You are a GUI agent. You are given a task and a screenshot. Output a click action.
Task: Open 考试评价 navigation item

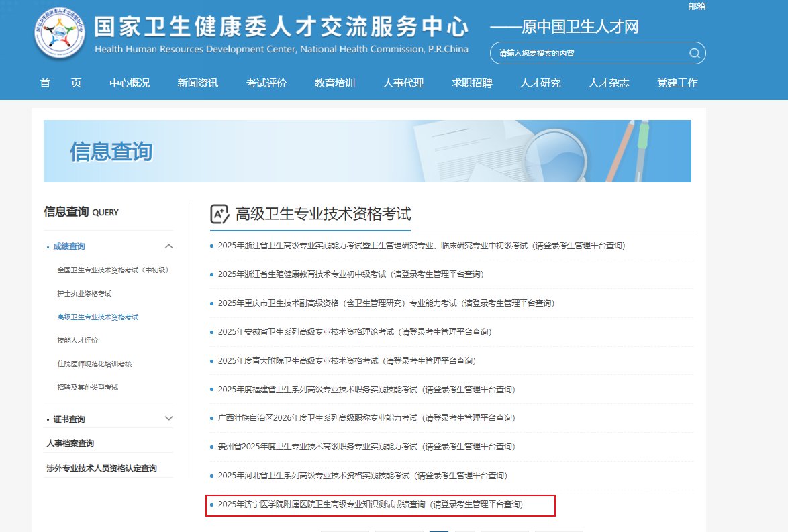click(266, 83)
